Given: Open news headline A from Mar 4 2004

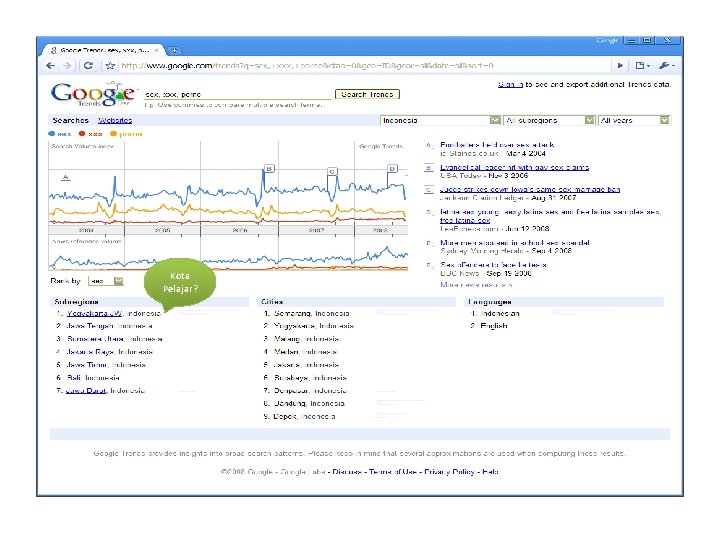Looking at the screenshot, I should click(497, 145).
